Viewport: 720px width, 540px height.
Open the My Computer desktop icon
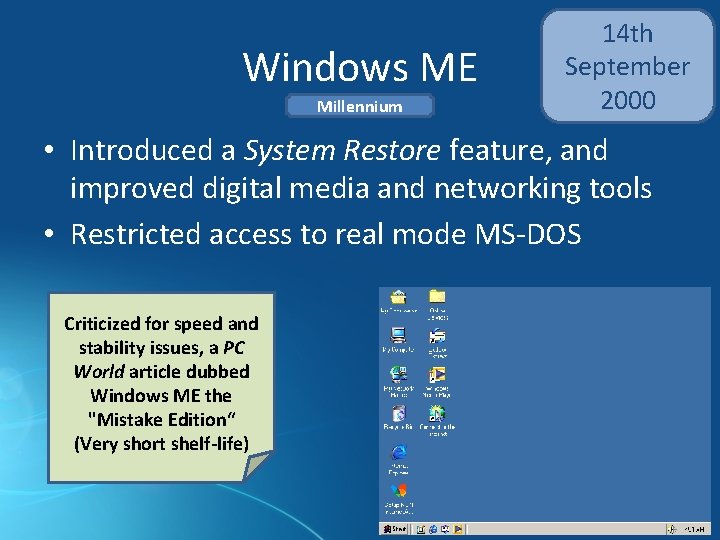(x=399, y=340)
